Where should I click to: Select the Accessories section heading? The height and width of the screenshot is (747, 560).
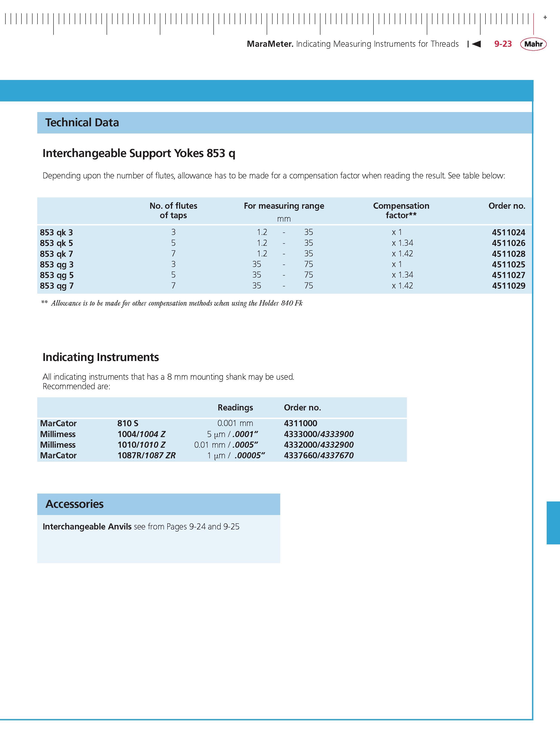click(x=75, y=504)
